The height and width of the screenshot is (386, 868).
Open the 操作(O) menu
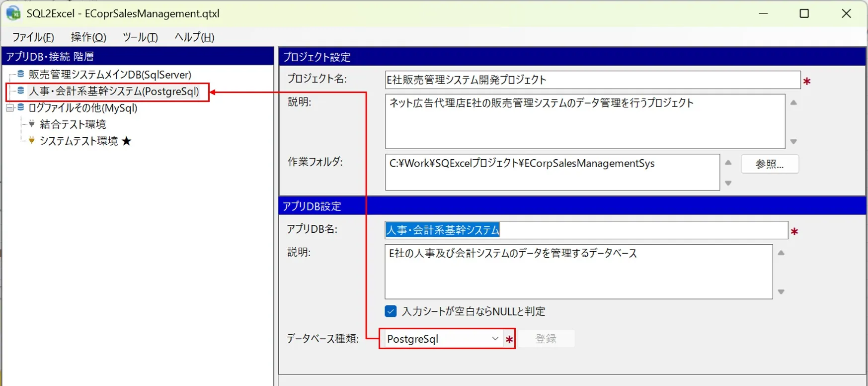click(88, 37)
